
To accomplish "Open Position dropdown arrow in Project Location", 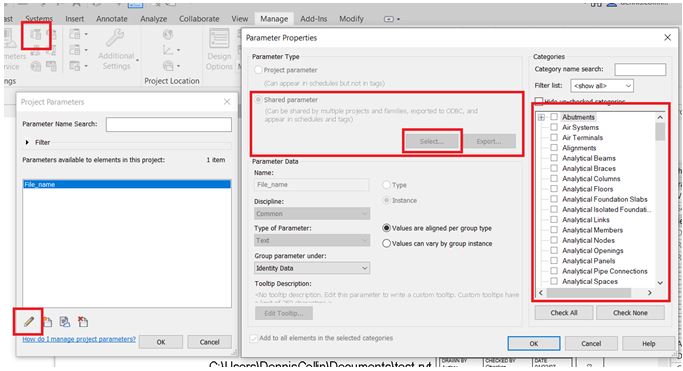I will [178, 66].
